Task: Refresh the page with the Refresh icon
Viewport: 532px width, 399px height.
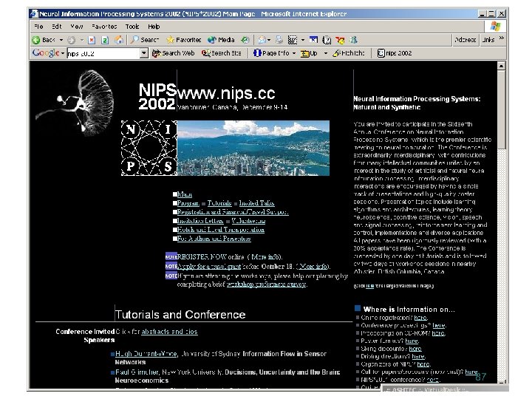Action: [105, 40]
